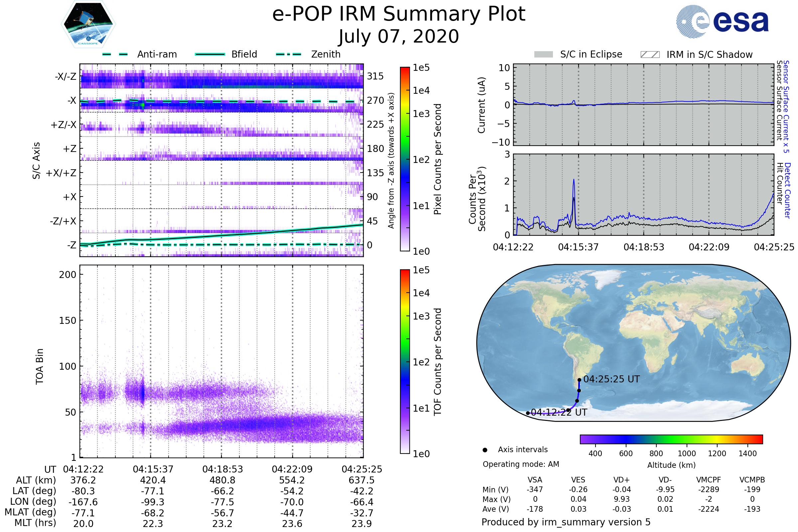Click the Produced by irm_summary version 5 text
798x532 pixels.
(x=566, y=522)
